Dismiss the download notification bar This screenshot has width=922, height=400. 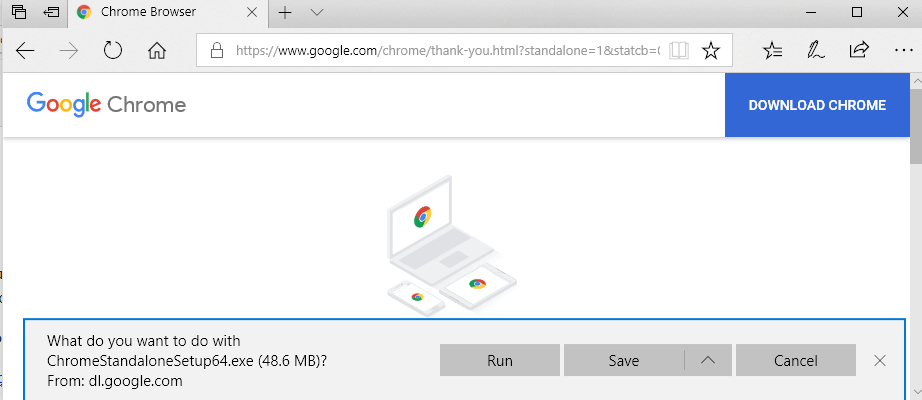point(880,361)
